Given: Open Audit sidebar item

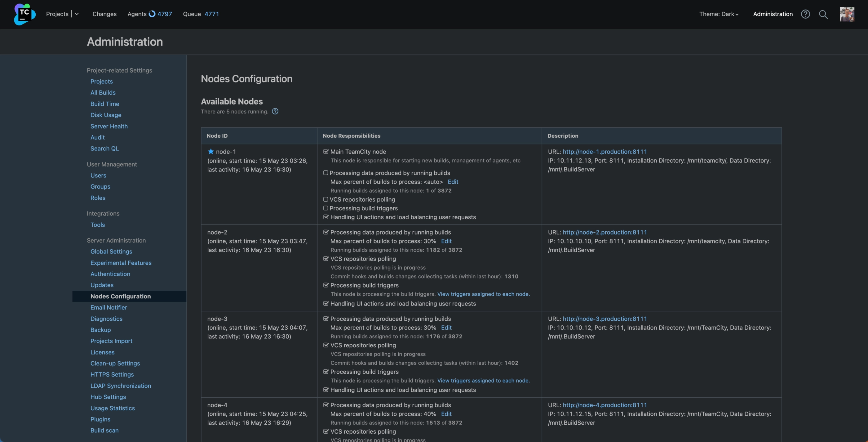Looking at the screenshot, I should pos(97,137).
